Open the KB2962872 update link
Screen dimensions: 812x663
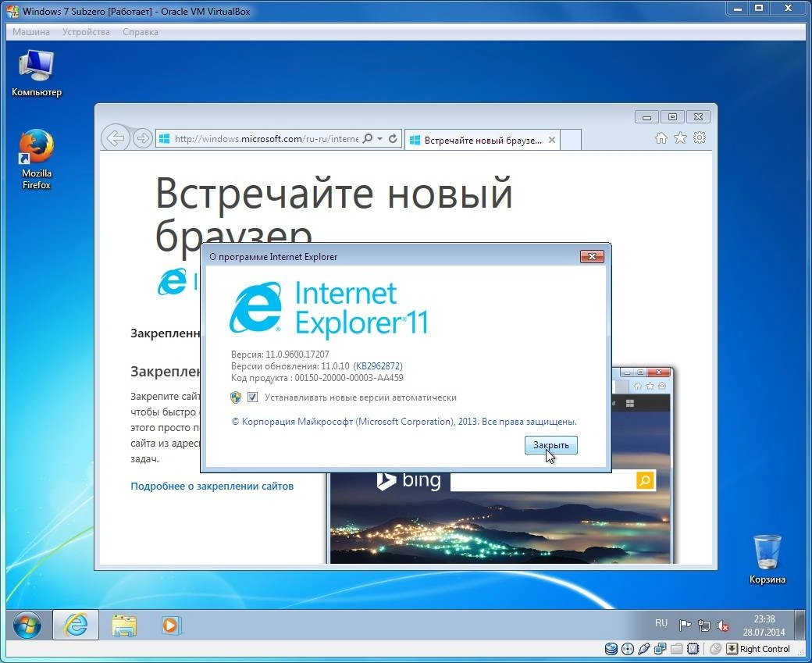pos(378,366)
